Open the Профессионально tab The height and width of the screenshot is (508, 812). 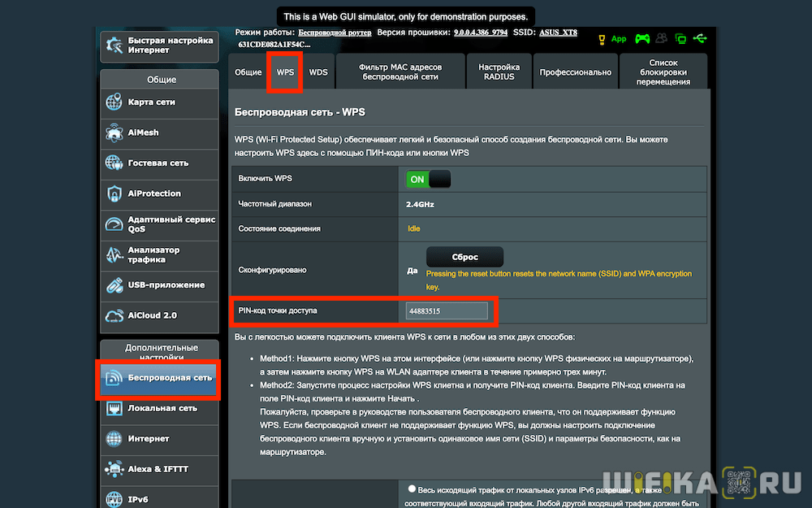(x=575, y=72)
